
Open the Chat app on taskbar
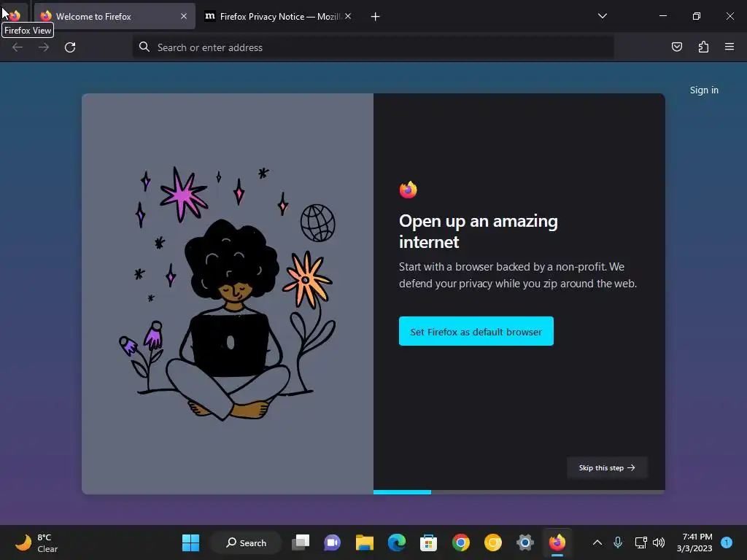332,542
